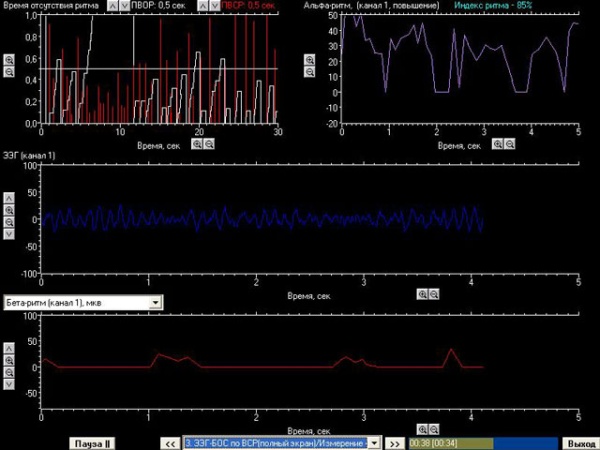
Task: Zoom out vertically on EEG channel 1 chart
Action: 10,222
